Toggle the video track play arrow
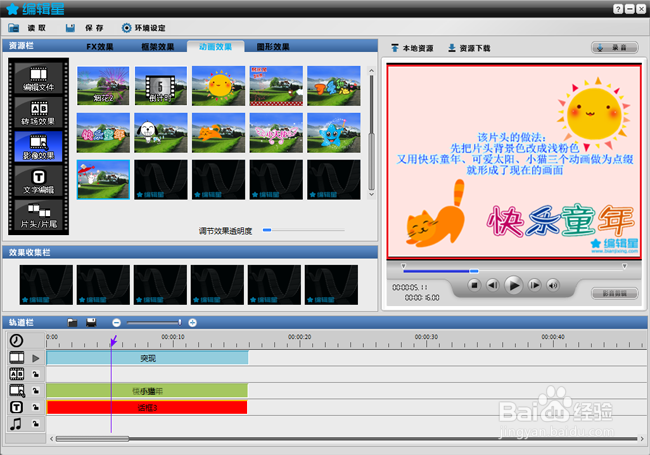The width and height of the screenshot is (650, 455). click(36, 358)
